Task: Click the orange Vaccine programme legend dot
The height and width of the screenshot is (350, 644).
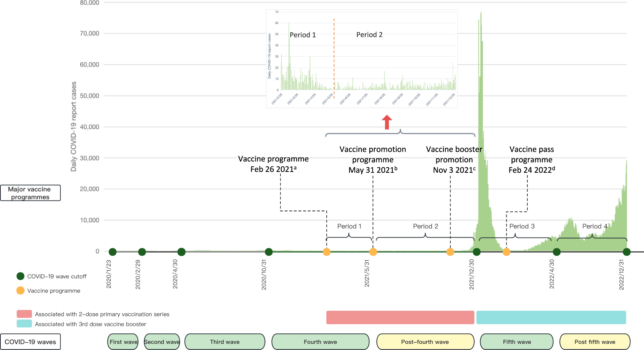Action: (20, 290)
